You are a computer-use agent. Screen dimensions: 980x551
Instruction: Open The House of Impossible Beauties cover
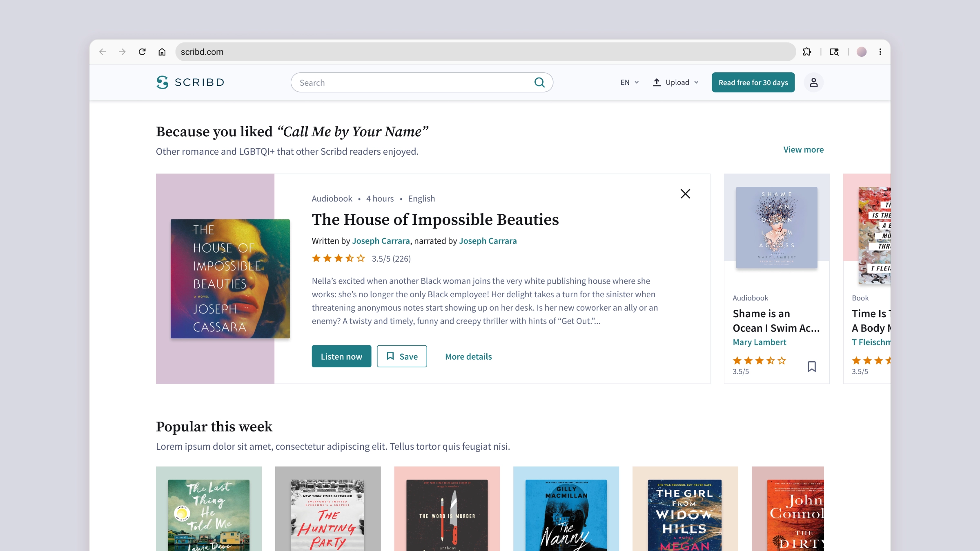(230, 279)
